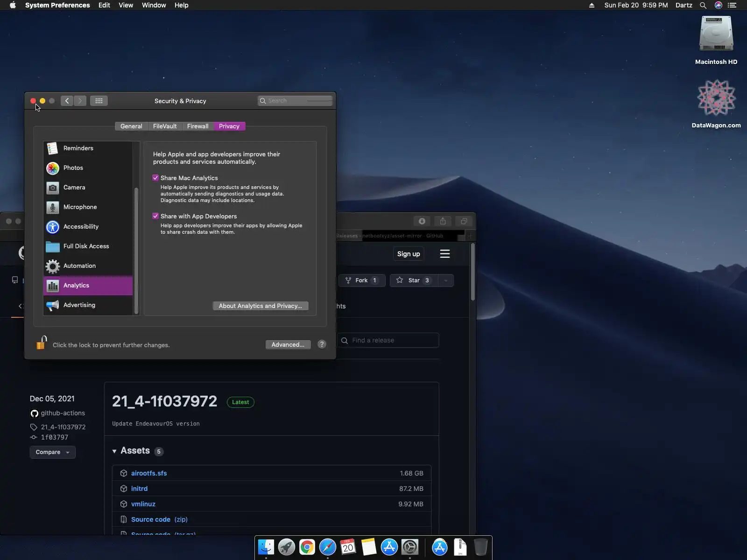Viewport: 747px width, 560px height.
Task: Select Advertising in the privacy list
Action: coord(88,305)
